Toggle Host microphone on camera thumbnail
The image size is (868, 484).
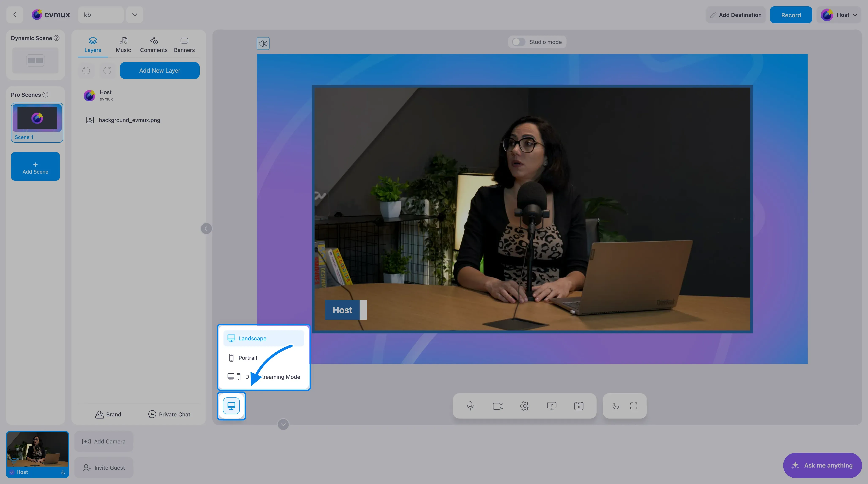(63, 472)
